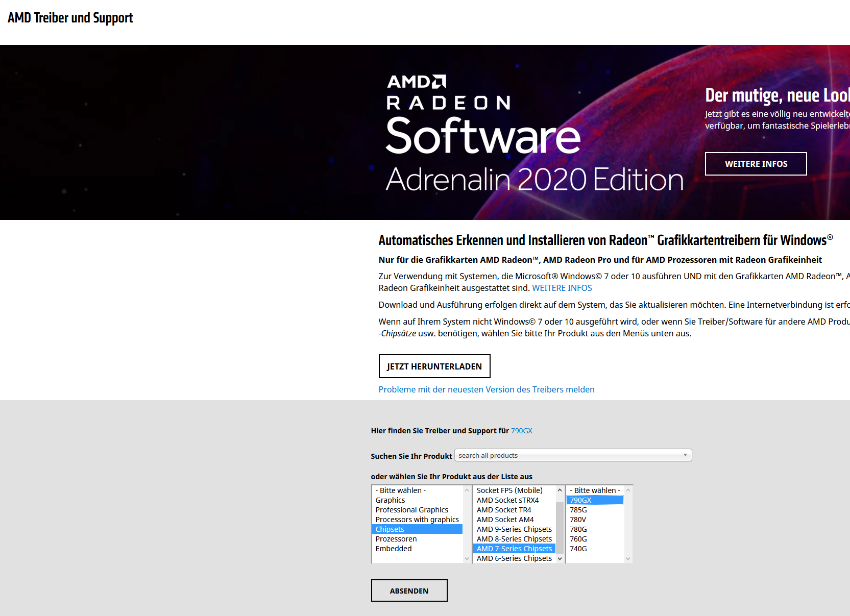The width and height of the screenshot is (850, 616).
Task: Select AMD 9-Series Chipsets
Action: pos(515,529)
